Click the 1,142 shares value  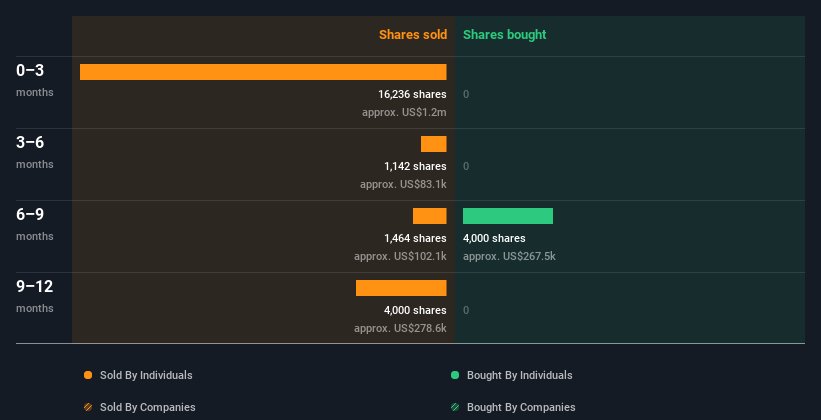415,166
